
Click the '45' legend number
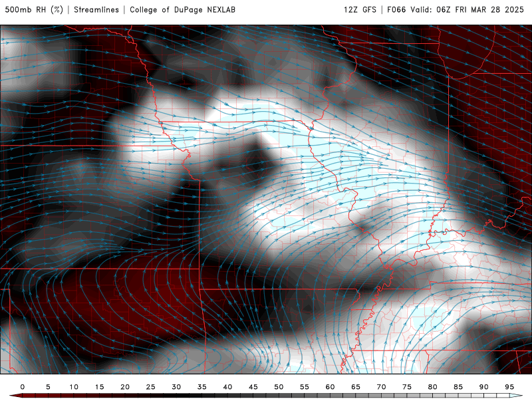[x=253, y=387]
